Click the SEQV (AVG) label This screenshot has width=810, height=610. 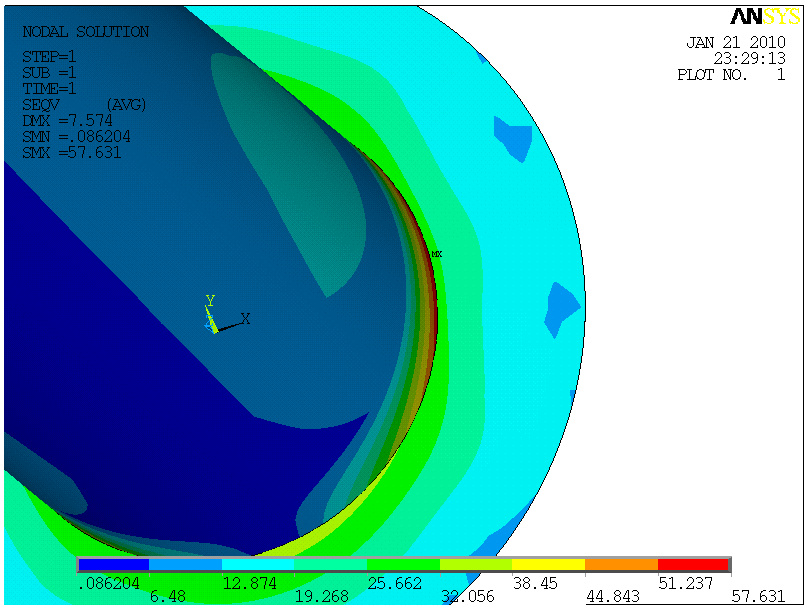(x=84, y=105)
